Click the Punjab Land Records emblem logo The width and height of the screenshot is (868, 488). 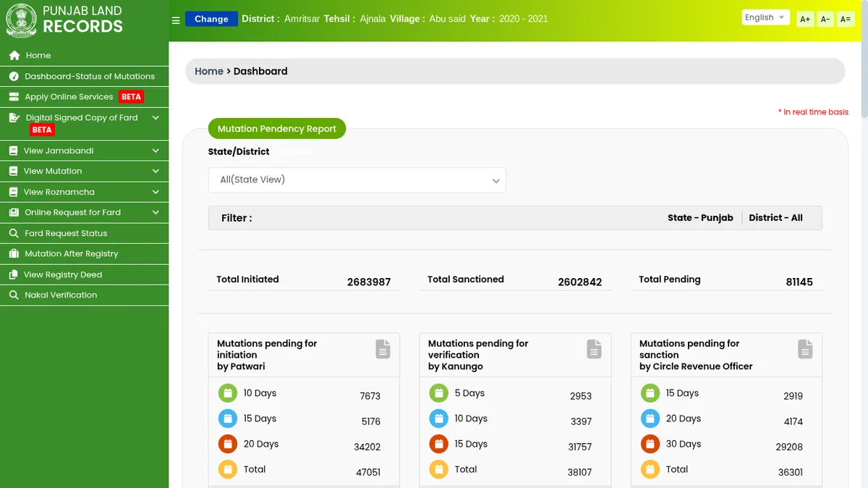[x=21, y=20]
